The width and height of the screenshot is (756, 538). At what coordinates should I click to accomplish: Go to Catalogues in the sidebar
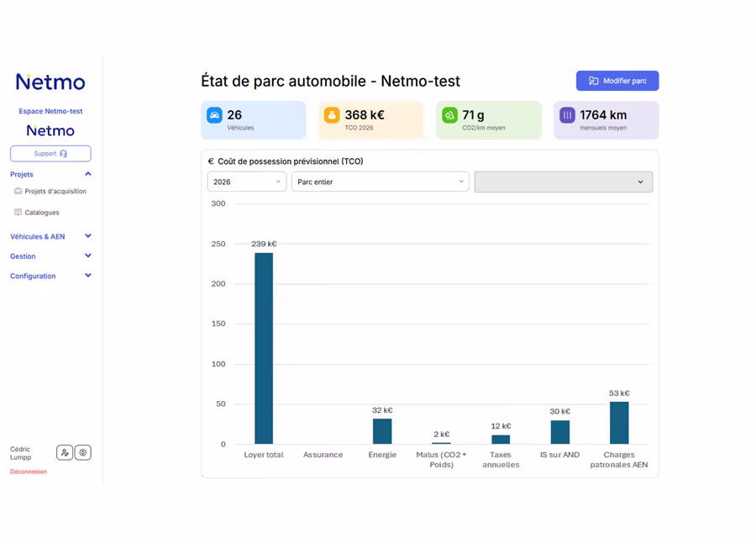tap(42, 213)
